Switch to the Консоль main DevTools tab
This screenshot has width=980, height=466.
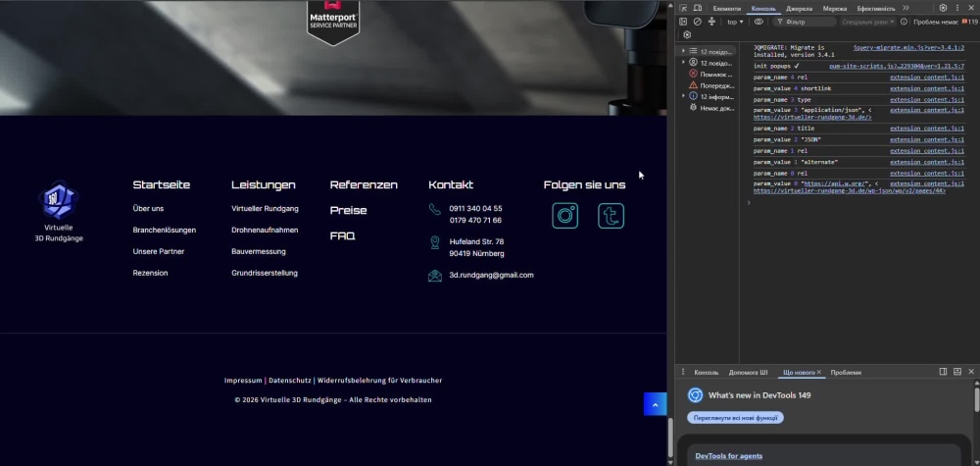tap(763, 8)
